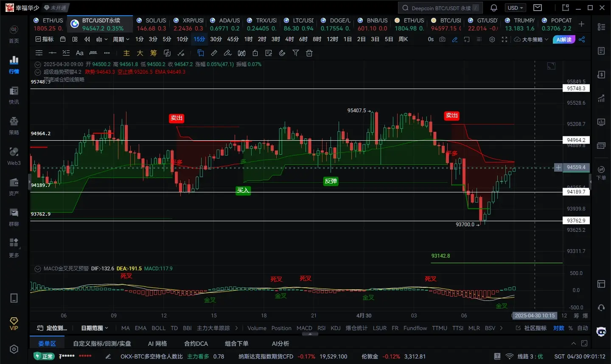The image size is (611, 364).
Task: Open the AI 网格 tab
Action: 157,343
